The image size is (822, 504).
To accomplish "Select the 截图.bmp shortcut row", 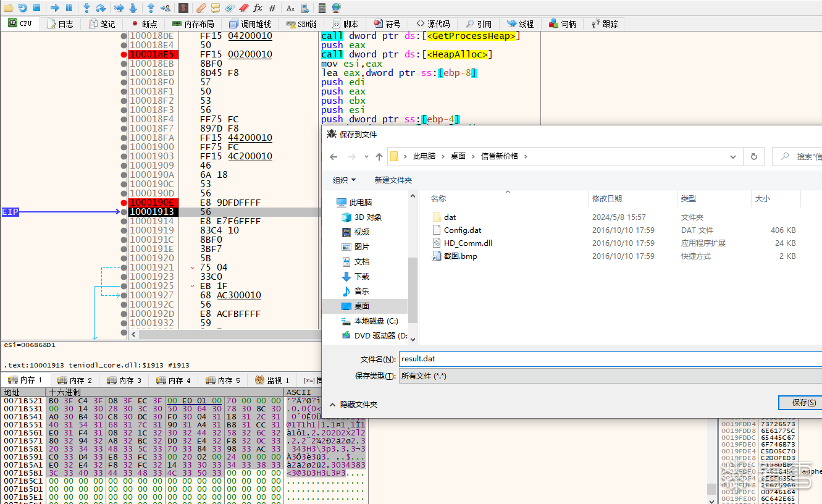I will [615, 256].
